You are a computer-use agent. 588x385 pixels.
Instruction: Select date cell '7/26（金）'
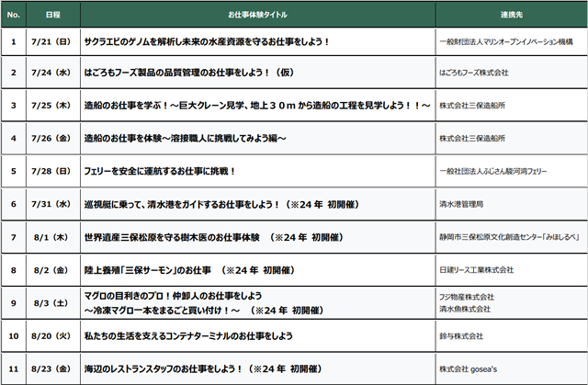[51, 139]
